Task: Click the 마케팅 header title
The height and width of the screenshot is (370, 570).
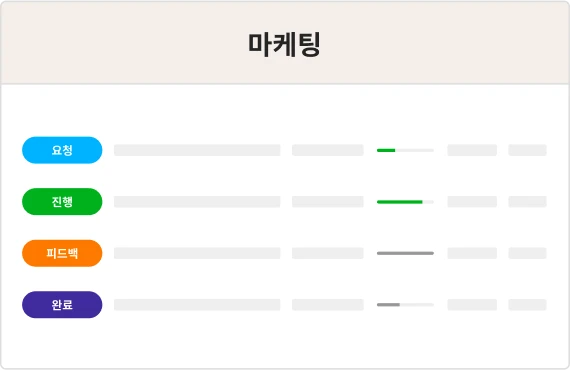Action: point(284,44)
